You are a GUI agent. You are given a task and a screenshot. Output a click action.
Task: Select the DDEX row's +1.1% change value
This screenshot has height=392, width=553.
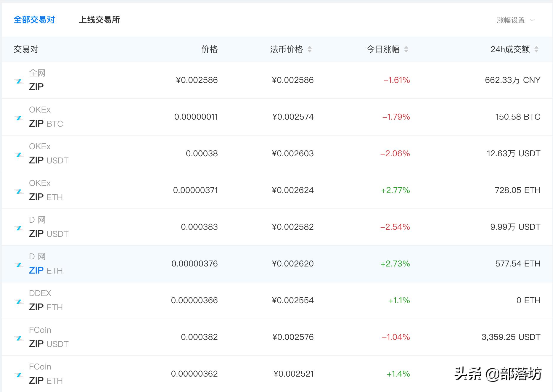click(x=399, y=301)
